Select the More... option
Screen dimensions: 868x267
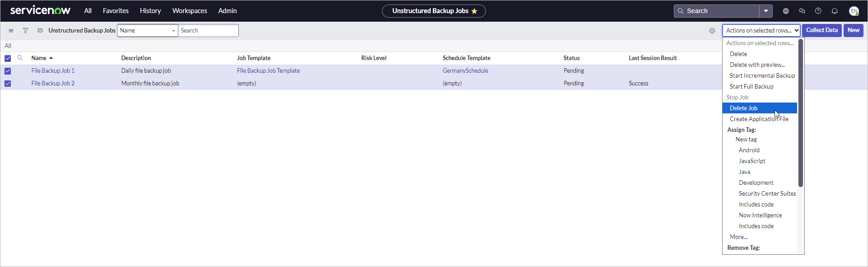click(760, 237)
